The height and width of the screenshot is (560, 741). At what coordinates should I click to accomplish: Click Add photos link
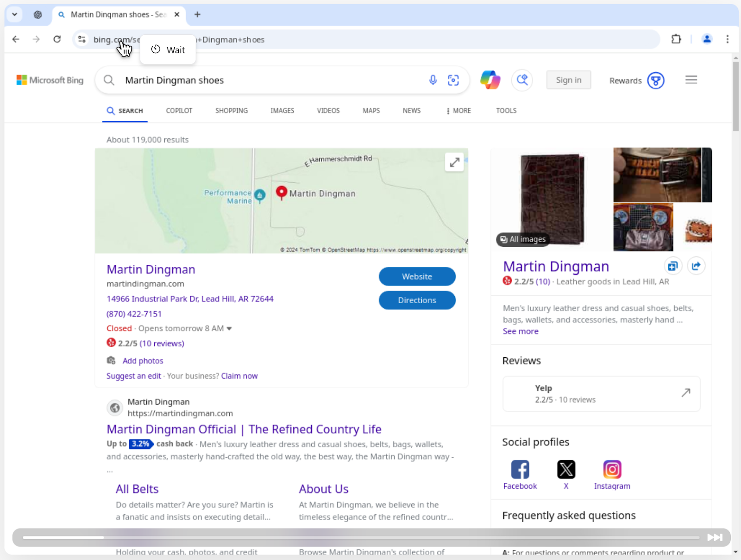point(143,361)
